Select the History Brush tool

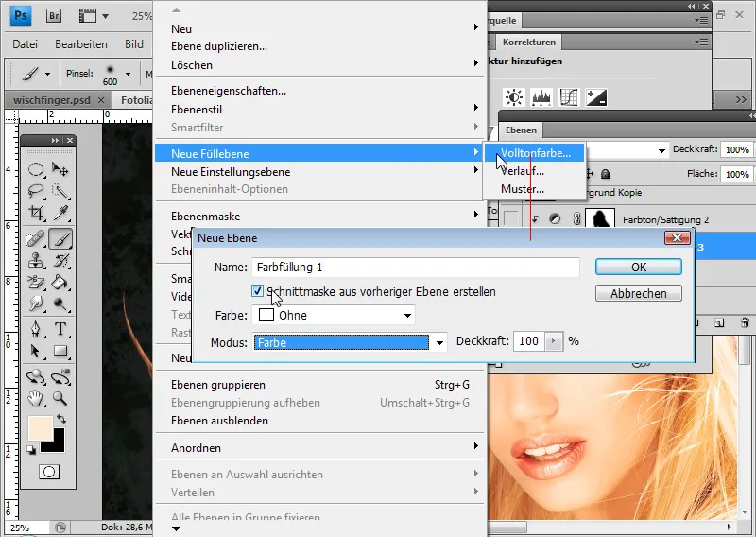click(x=60, y=261)
